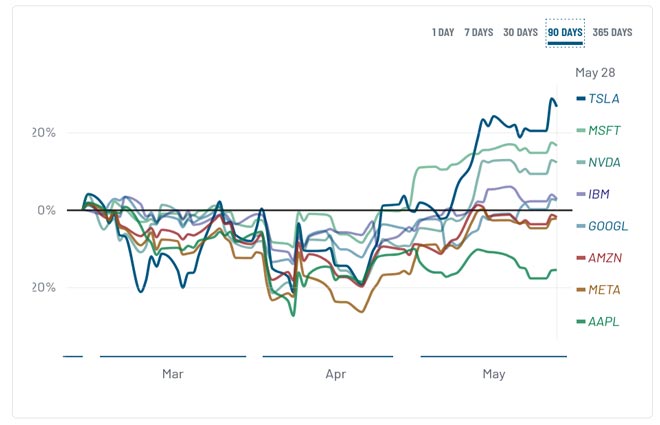The width and height of the screenshot is (660, 425).
Task: Toggle the IBM legend item
Action: click(600, 194)
